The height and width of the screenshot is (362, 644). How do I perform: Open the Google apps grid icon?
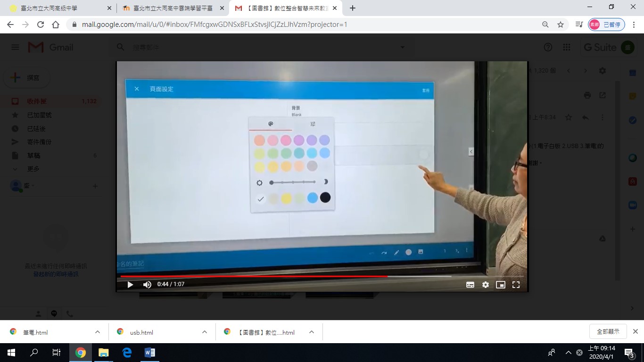click(567, 47)
